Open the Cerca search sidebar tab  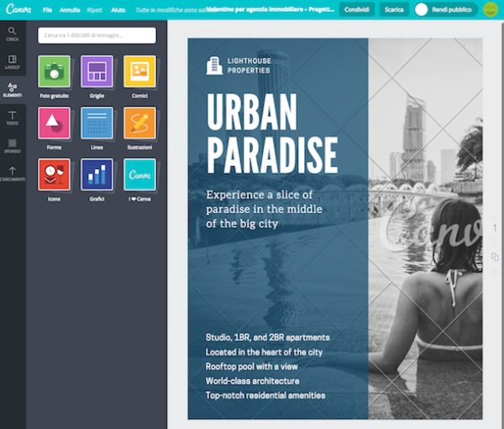click(x=13, y=34)
